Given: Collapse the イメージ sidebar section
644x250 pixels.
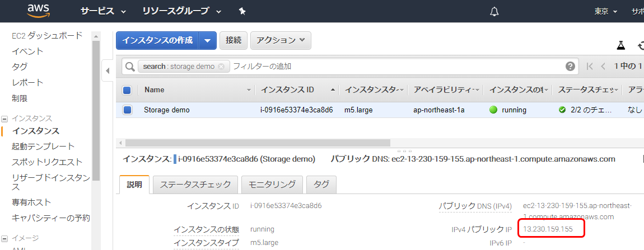Looking at the screenshot, I should click(x=4, y=238).
